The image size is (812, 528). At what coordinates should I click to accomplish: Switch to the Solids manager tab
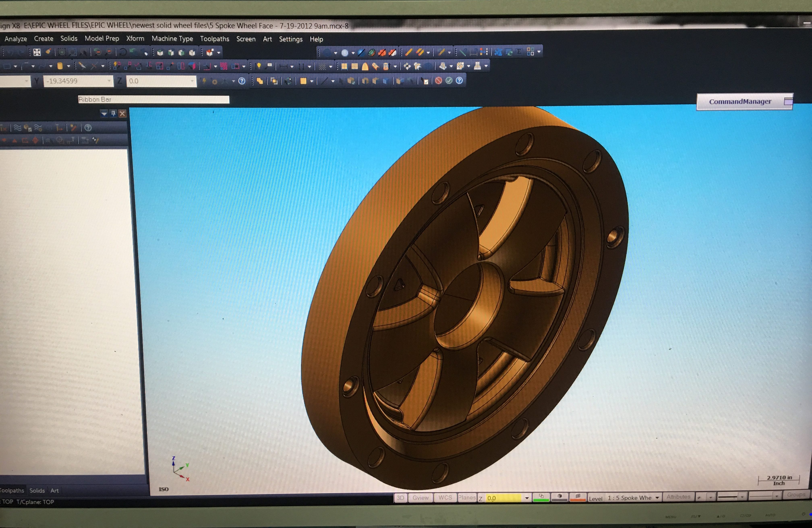37,491
